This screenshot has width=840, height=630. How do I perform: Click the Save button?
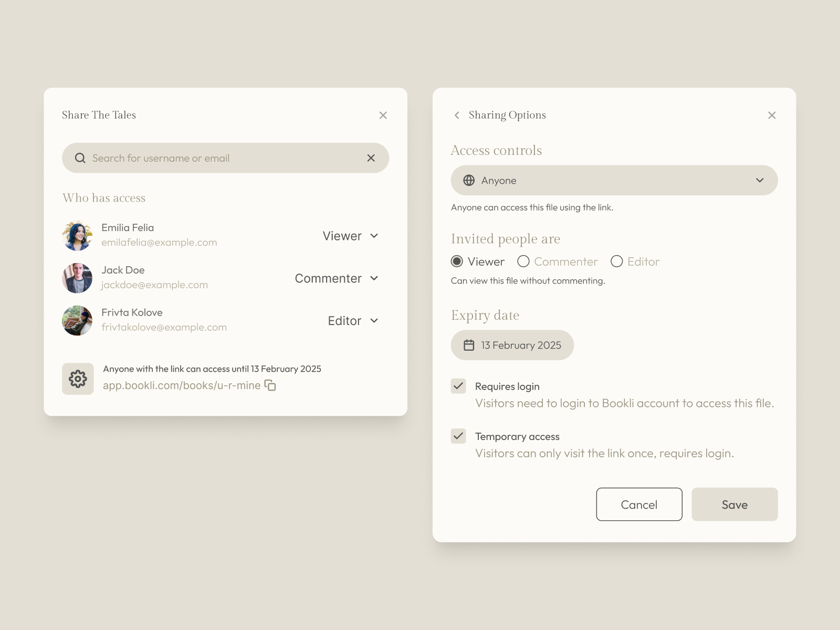tap(734, 505)
